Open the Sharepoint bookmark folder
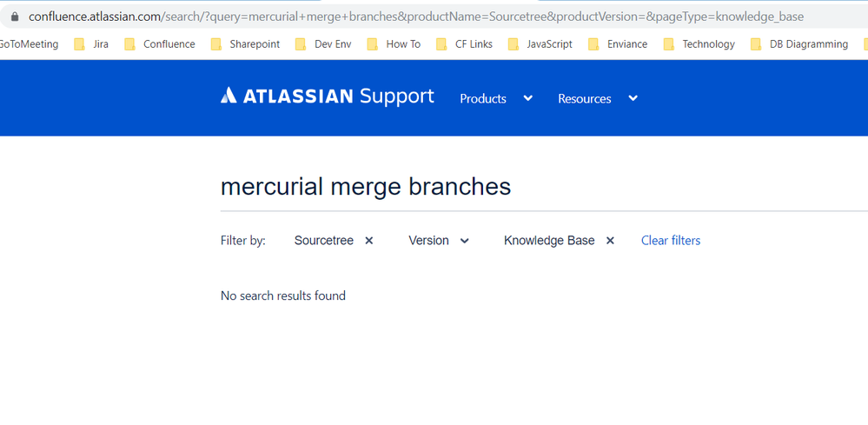The image size is (868, 425). [245, 44]
